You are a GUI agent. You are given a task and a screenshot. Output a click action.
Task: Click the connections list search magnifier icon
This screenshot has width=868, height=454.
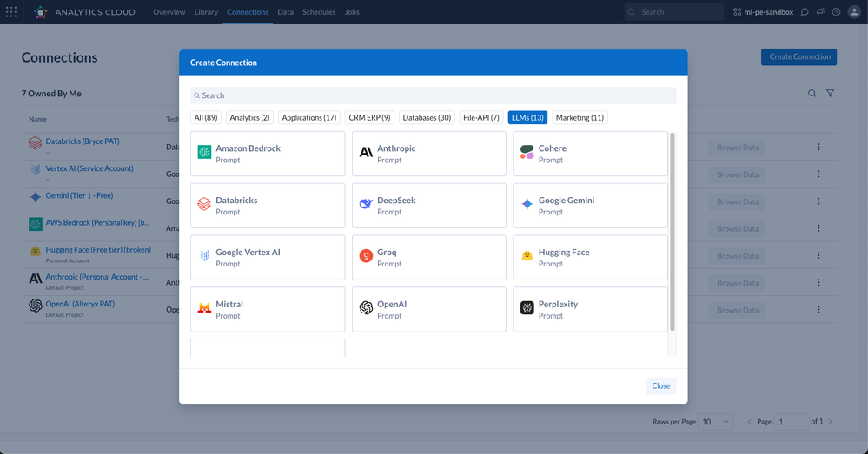point(812,94)
